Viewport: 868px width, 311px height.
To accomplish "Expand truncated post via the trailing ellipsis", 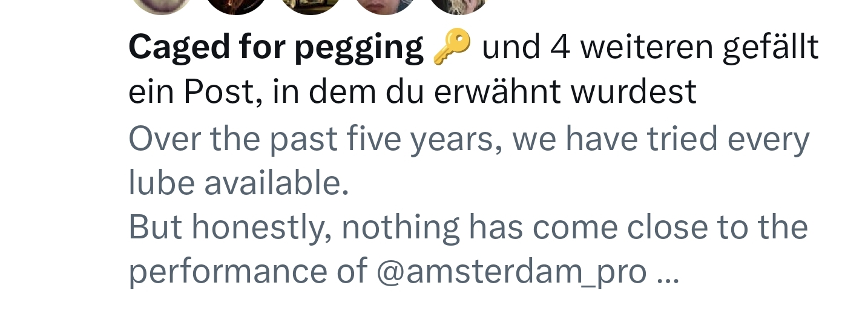I will [668, 273].
